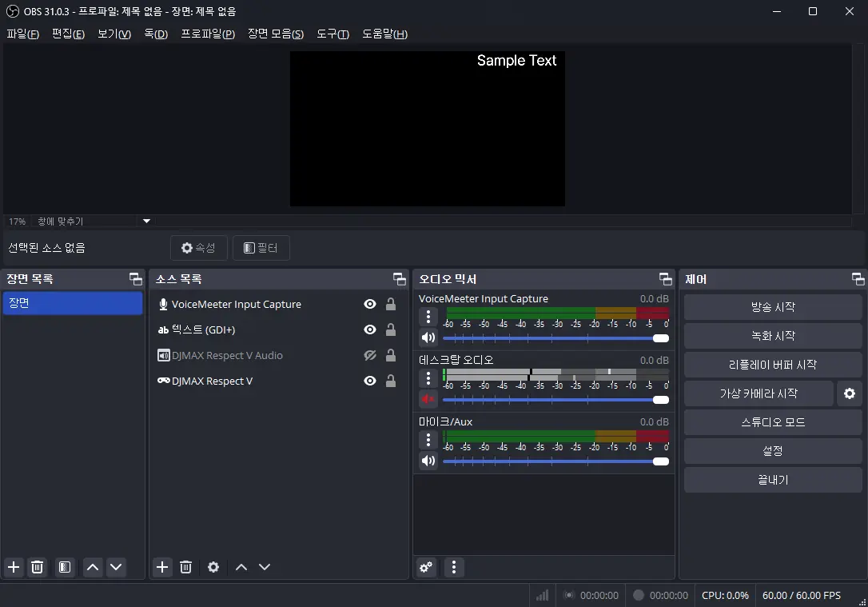Undock the 장면 목록 panel

(x=136, y=278)
